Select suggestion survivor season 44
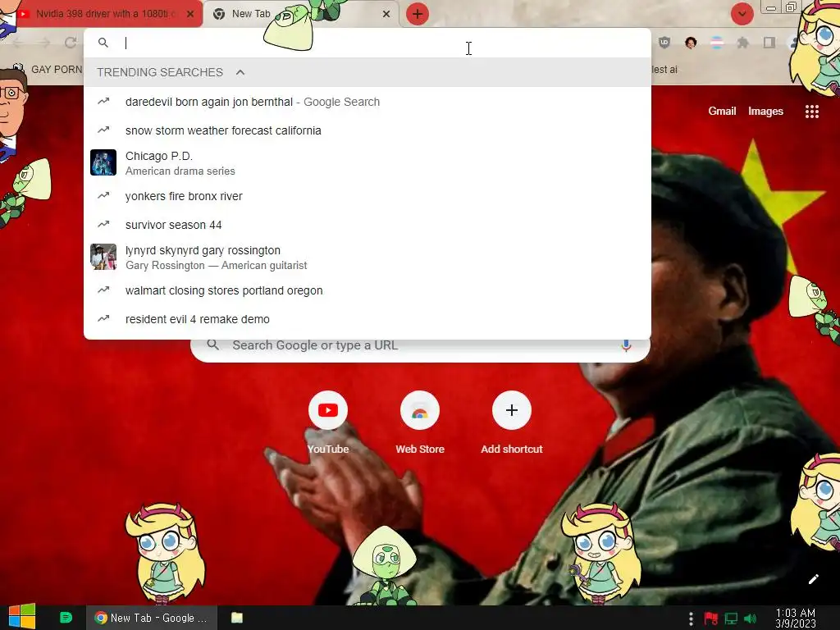 367,225
